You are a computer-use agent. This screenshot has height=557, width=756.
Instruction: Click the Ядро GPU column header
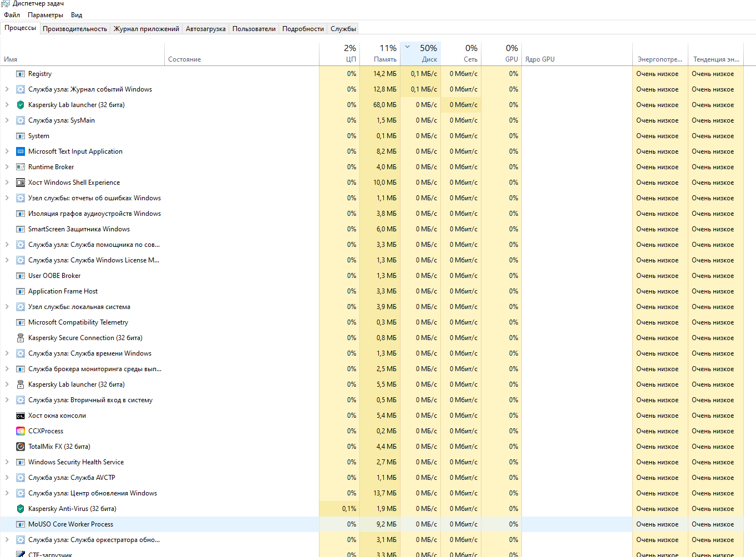click(577, 54)
